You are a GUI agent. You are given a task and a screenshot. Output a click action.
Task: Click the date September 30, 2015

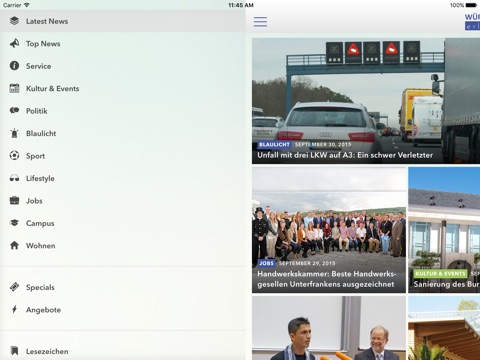pos(323,144)
